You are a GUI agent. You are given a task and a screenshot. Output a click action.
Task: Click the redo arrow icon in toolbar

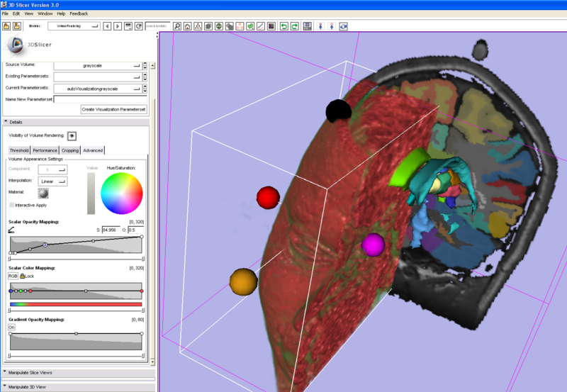(x=294, y=26)
